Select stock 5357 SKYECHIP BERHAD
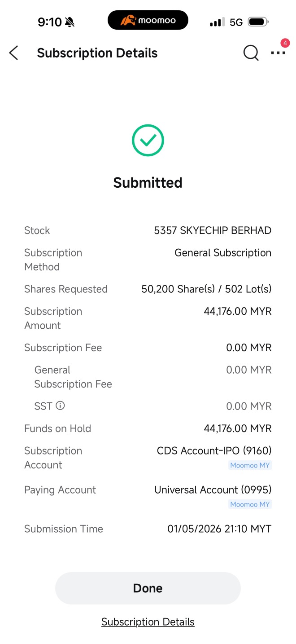 213,230
